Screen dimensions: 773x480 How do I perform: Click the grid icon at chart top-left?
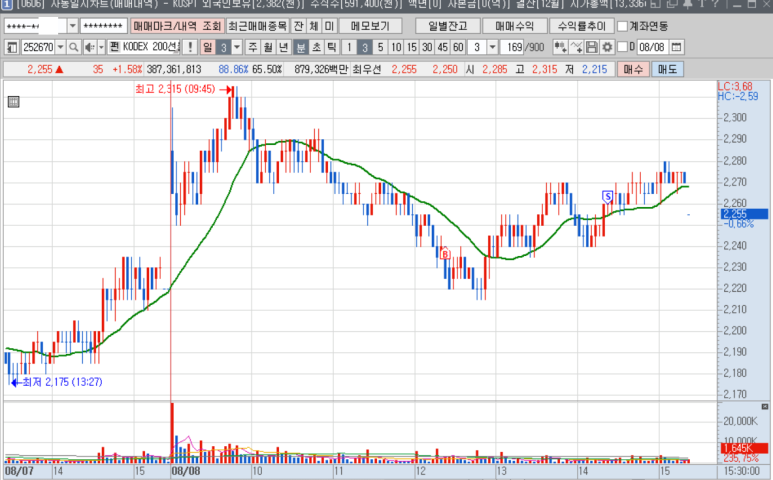tap(13, 101)
